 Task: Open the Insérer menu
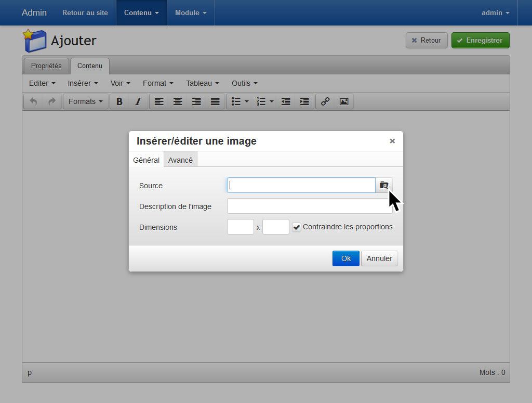(83, 83)
